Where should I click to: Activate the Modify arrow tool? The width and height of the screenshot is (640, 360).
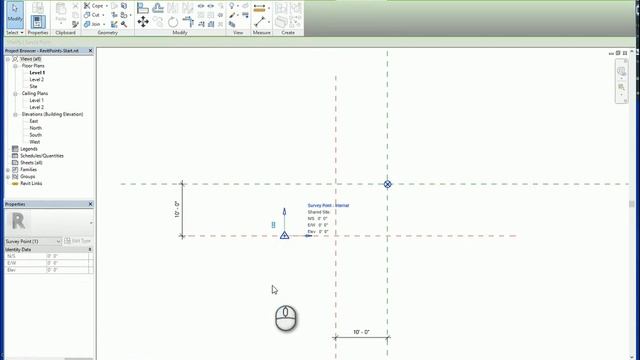pyautogui.click(x=15, y=14)
